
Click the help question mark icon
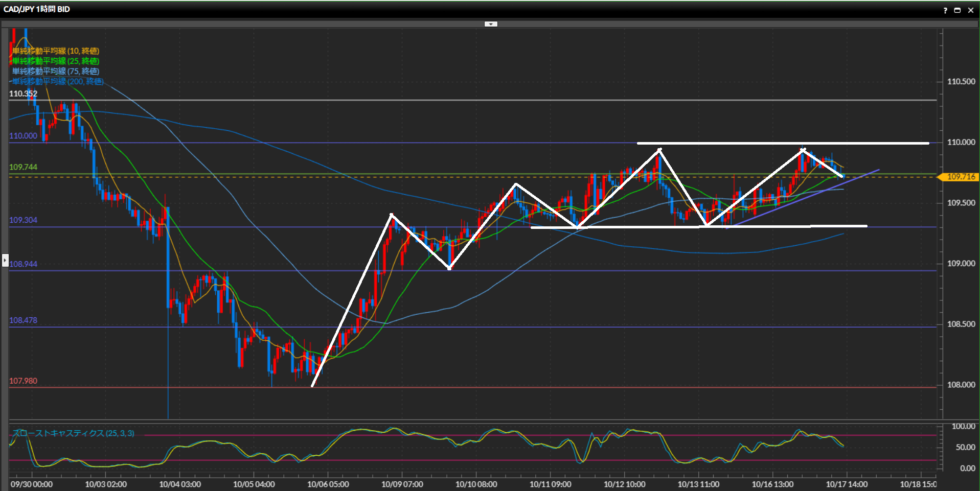click(x=945, y=10)
